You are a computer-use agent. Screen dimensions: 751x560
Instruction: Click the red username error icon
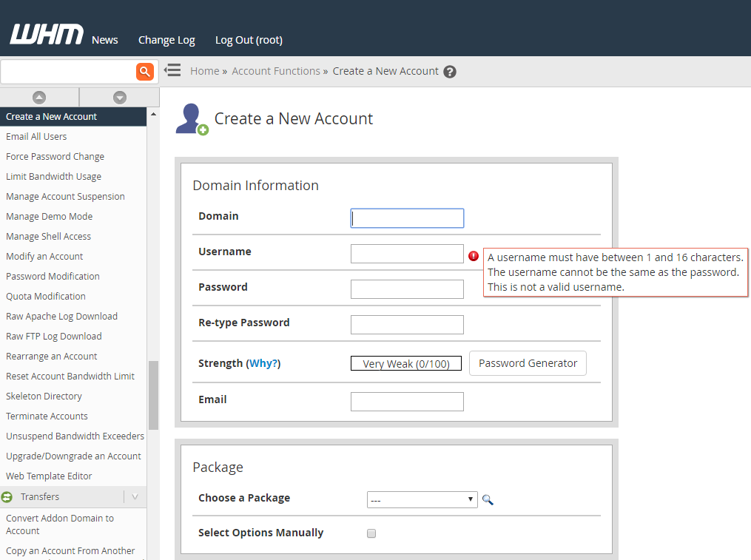[x=474, y=256]
